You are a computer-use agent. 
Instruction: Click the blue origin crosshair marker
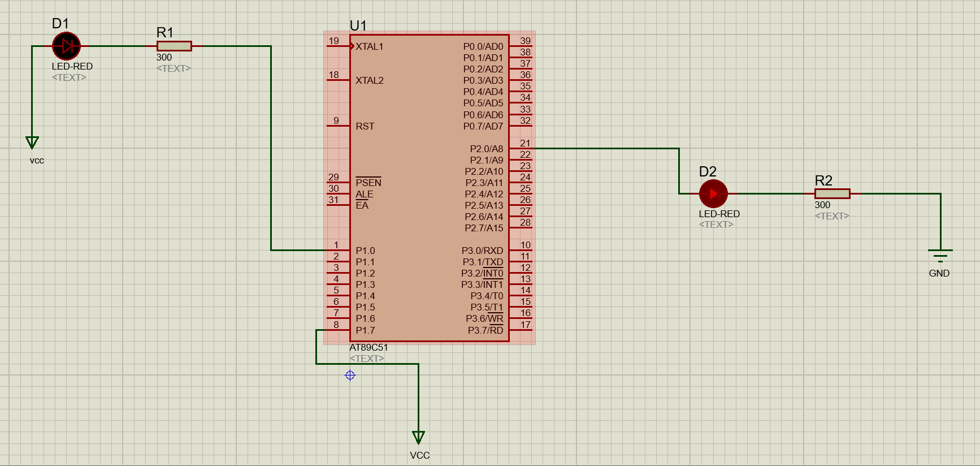tap(350, 376)
